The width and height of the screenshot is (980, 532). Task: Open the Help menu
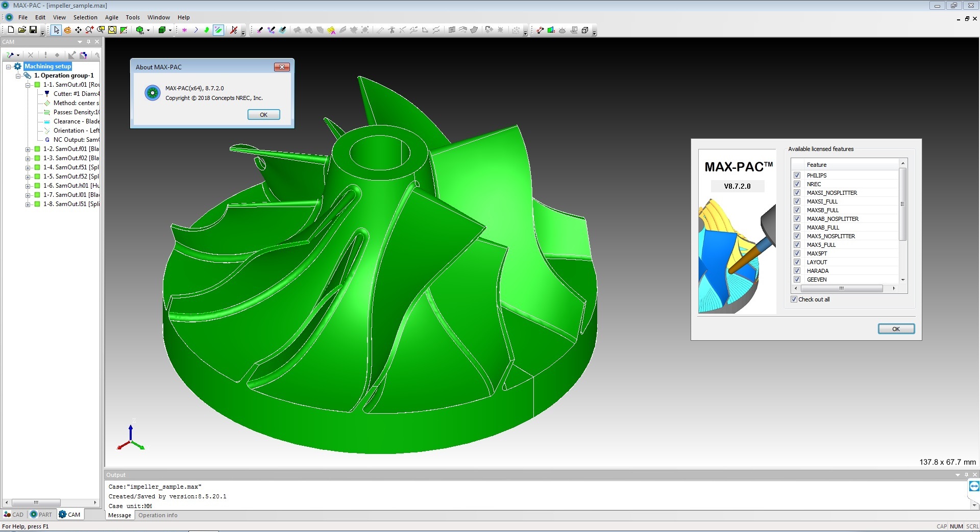coord(184,17)
